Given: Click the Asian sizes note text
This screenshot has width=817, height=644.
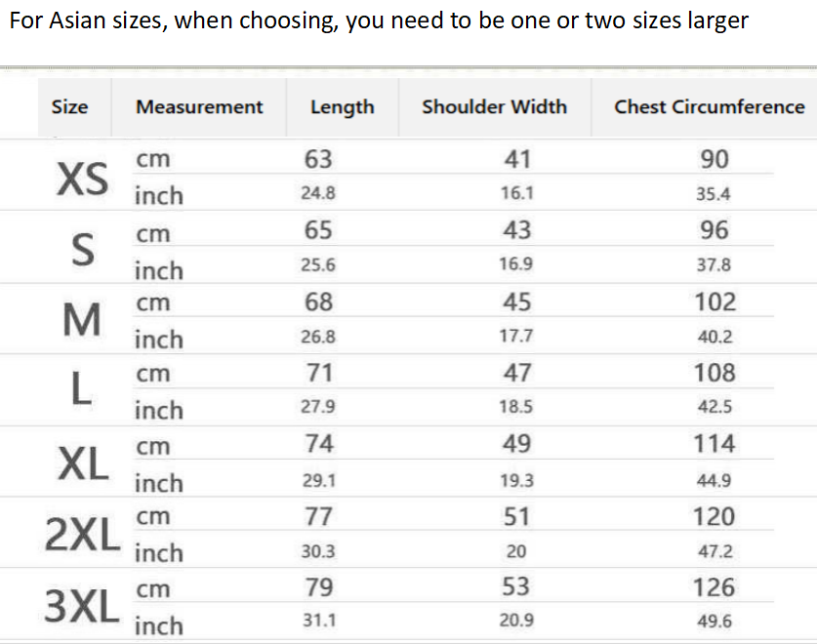Looking at the screenshot, I should click(379, 21).
